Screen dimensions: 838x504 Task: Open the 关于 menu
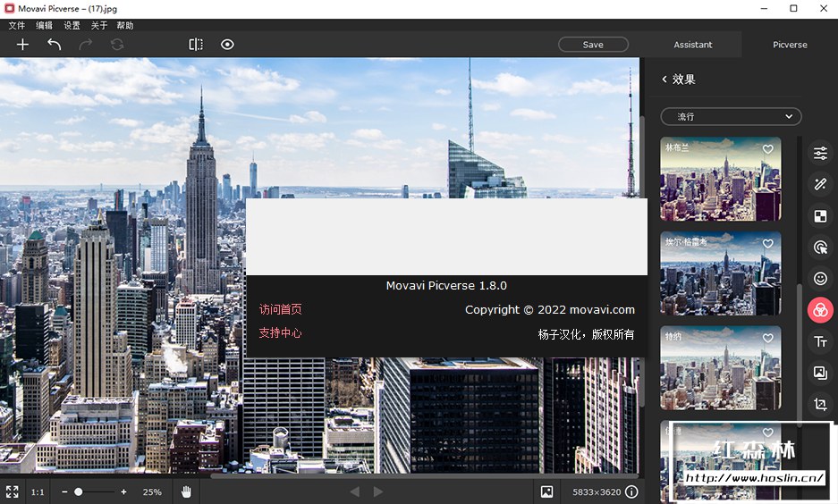tap(99, 26)
